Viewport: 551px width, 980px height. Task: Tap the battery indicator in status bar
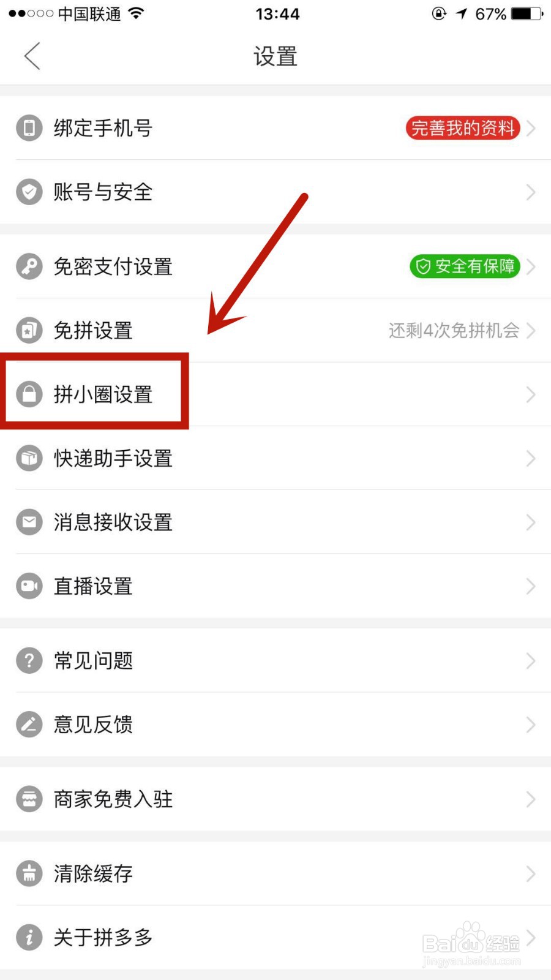[527, 13]
